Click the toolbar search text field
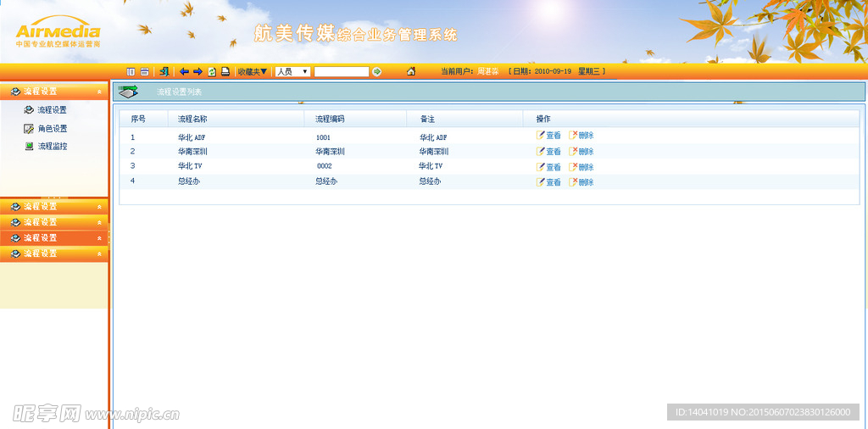The image size is (868, 429). (342, 72)
